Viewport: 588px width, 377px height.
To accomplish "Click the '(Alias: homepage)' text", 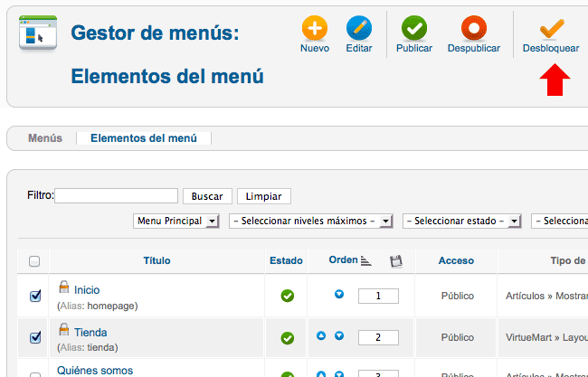I will 98,306.
